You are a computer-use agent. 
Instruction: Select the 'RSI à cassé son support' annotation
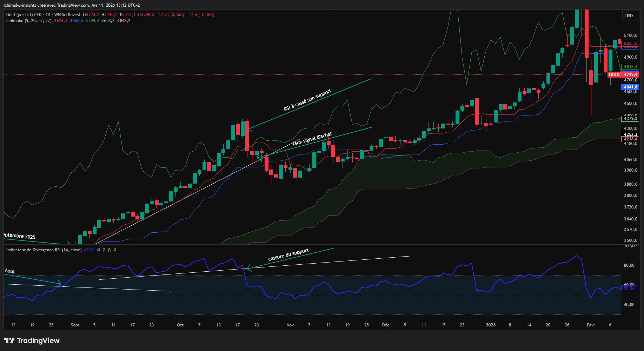point(307,100)
